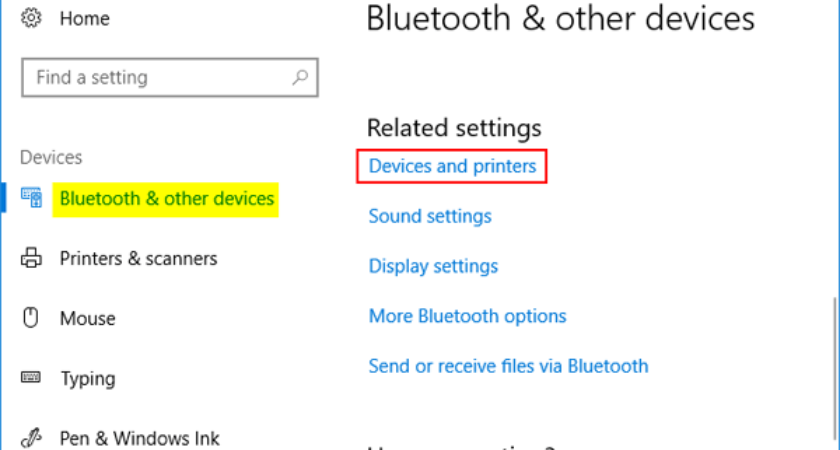The image size is (840, 450).
Task: Click the mouse icon in sidebar
Action: (31, 318)
